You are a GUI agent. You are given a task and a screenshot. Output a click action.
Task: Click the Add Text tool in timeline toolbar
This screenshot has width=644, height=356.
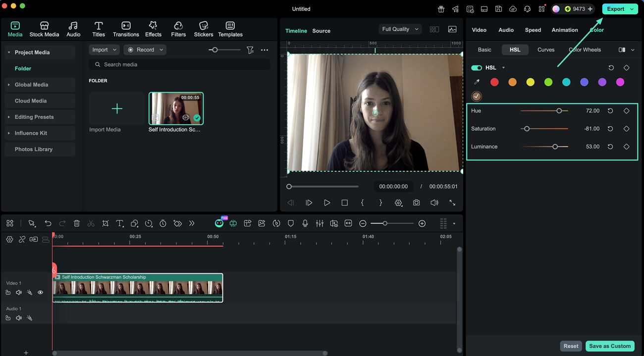(x=120, y=223)
